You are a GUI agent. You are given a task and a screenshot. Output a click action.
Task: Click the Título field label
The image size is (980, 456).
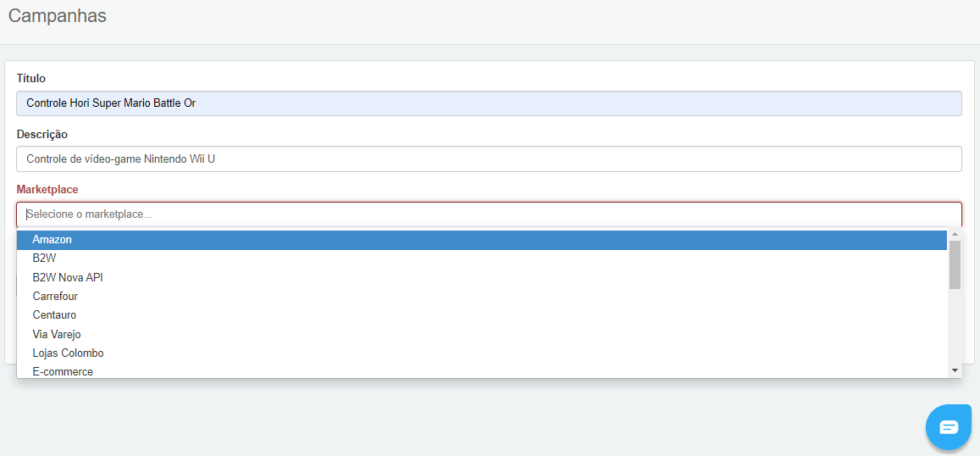(31, 78)
